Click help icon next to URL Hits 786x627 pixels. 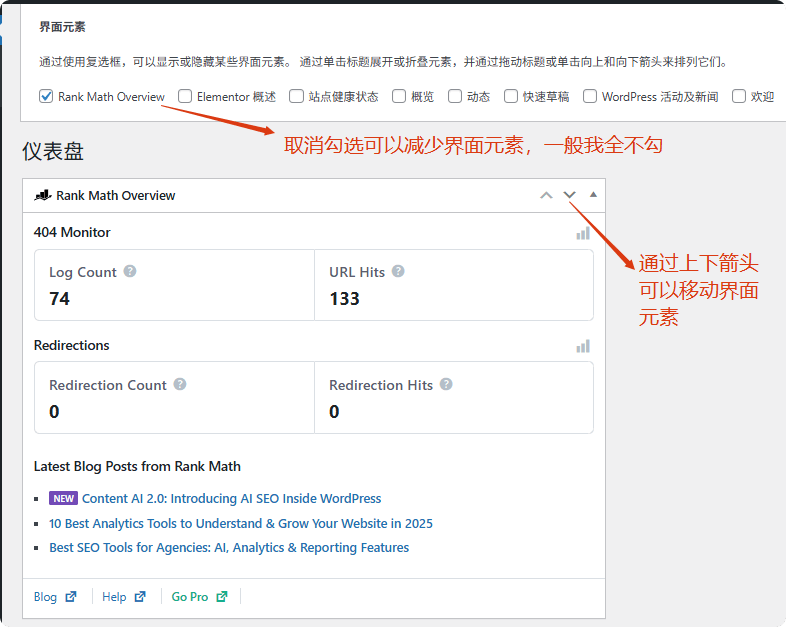398,271
